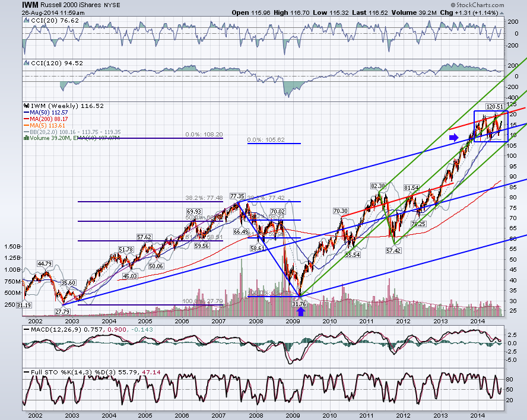Click the '0.0%: 105.62' Fibonacci label
527x420 pixels.
(x=266, y=140)
